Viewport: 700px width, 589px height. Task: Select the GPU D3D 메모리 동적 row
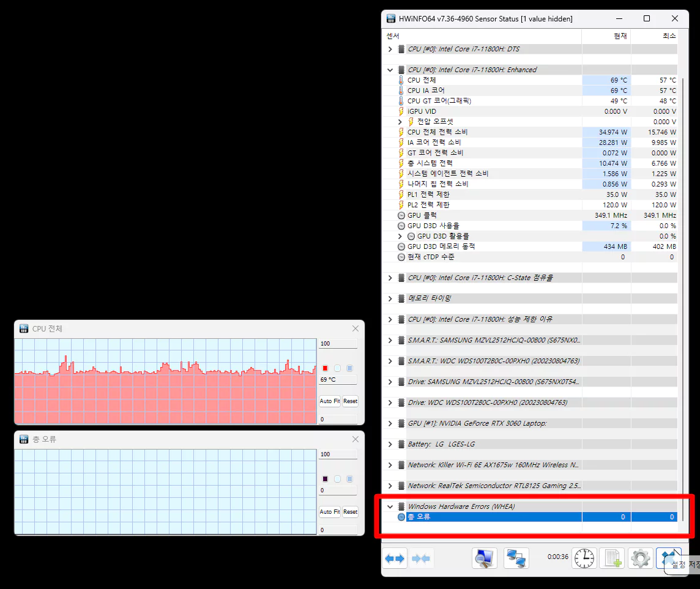coord(530,246)
